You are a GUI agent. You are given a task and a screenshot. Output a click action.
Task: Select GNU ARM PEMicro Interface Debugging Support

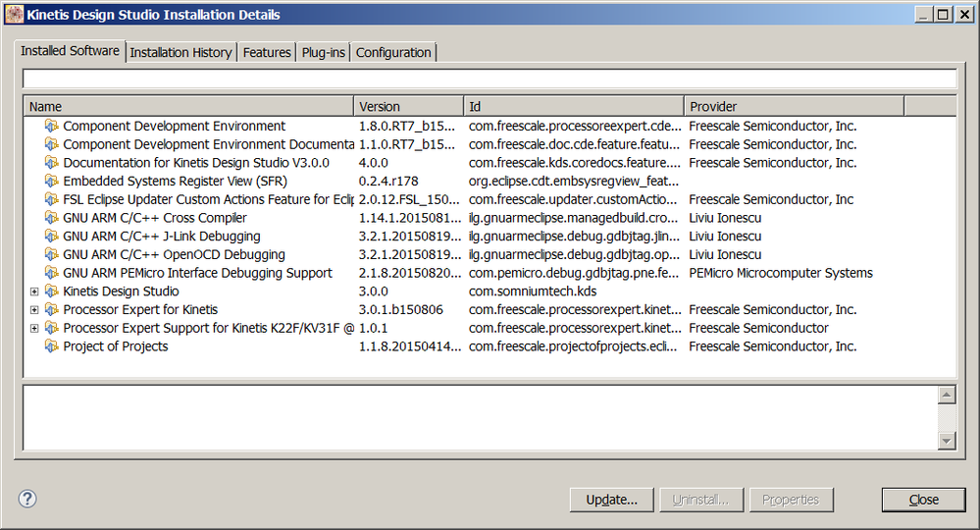click(197, 273)
